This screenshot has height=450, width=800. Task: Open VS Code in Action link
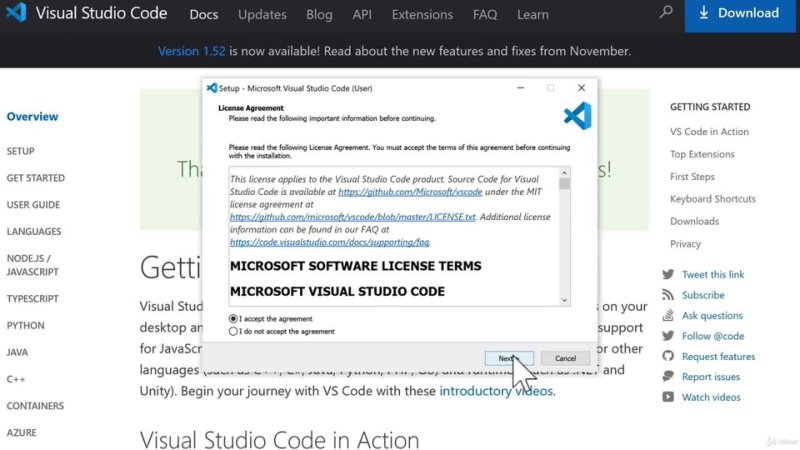pos(709,132)
